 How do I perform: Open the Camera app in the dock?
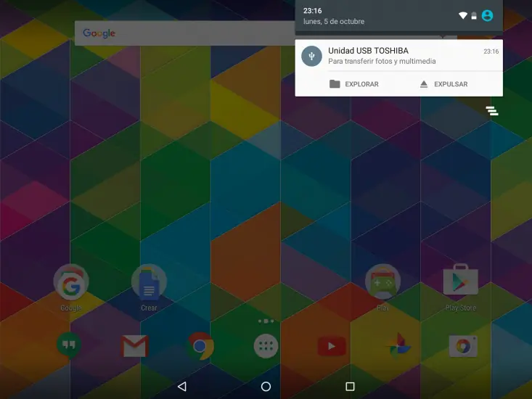463,346
